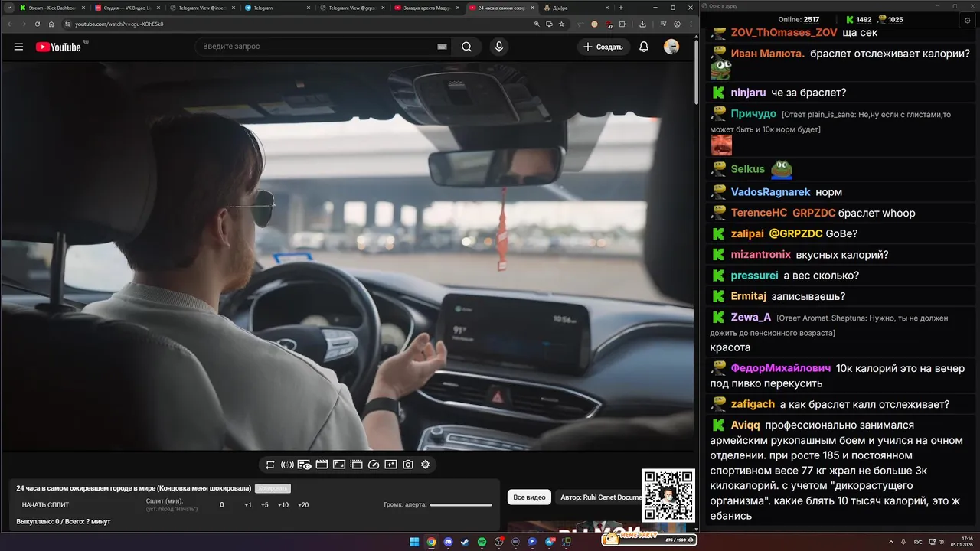Click username mizantronix in chat
This screenshot has height=551, width=980.
tap(761, 255)
